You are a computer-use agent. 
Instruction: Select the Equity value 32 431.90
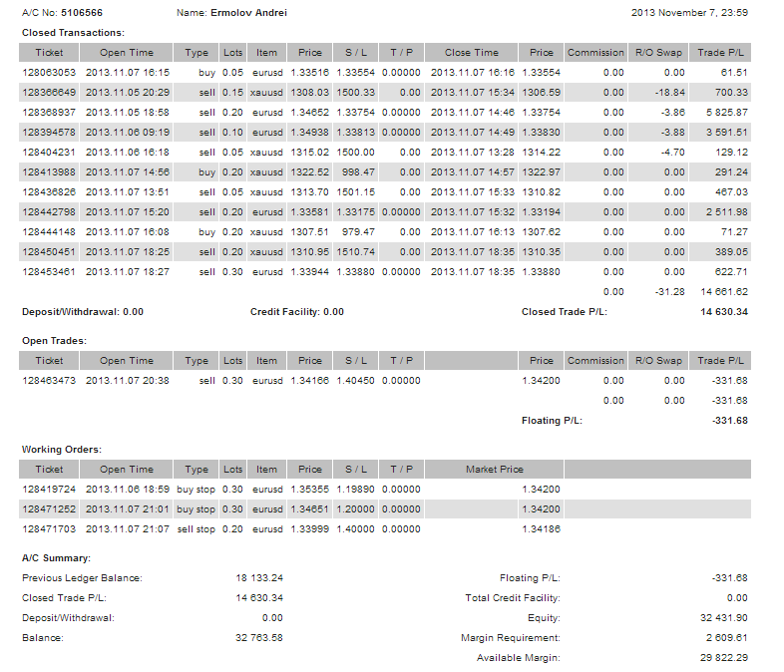[x=724, y=618]
